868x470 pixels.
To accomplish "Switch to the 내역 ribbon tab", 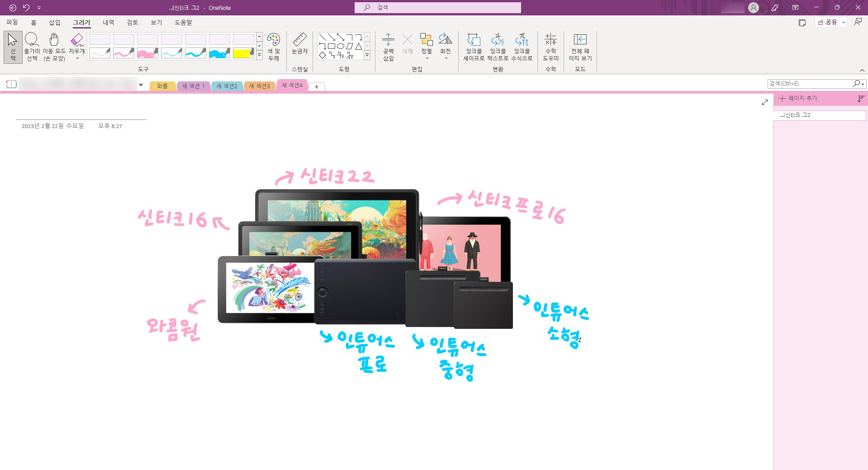I will pyautogui.click(x=109, y=22).
